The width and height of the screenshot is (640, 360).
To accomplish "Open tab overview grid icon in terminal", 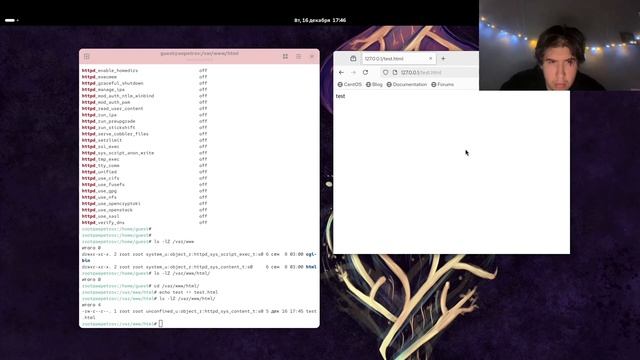I will tap(285, 56).
